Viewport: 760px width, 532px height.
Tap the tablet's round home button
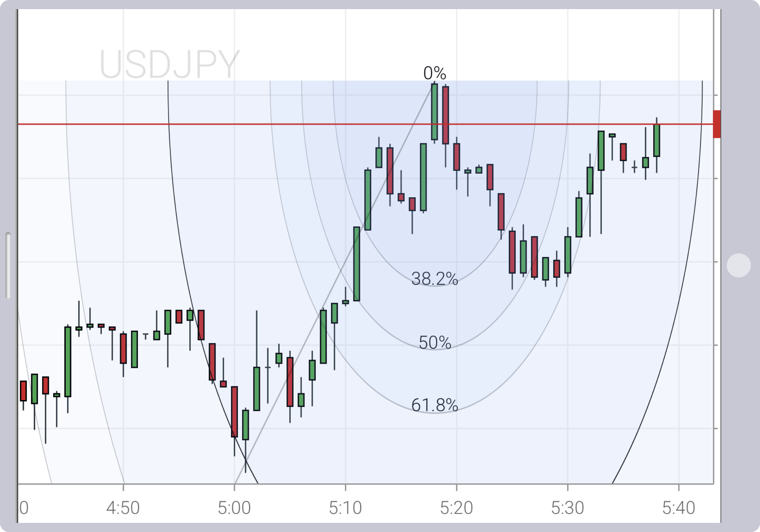pos(739,265)
